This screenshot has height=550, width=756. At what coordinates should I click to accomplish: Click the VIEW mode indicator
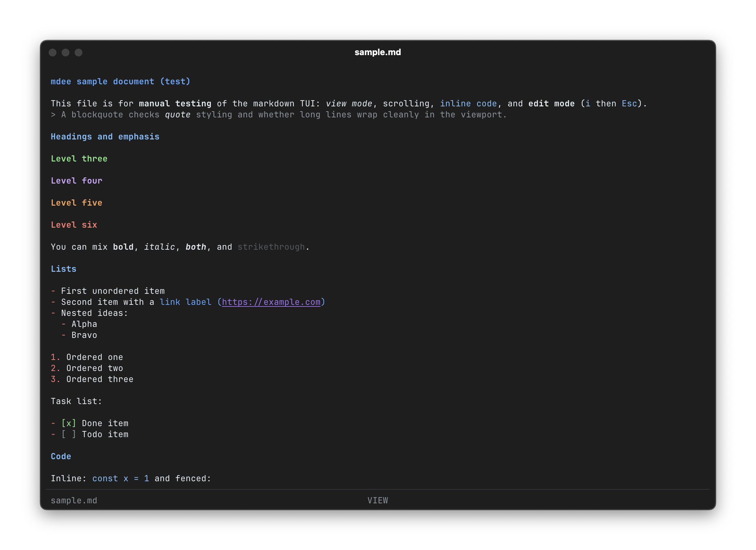point(378,500)
